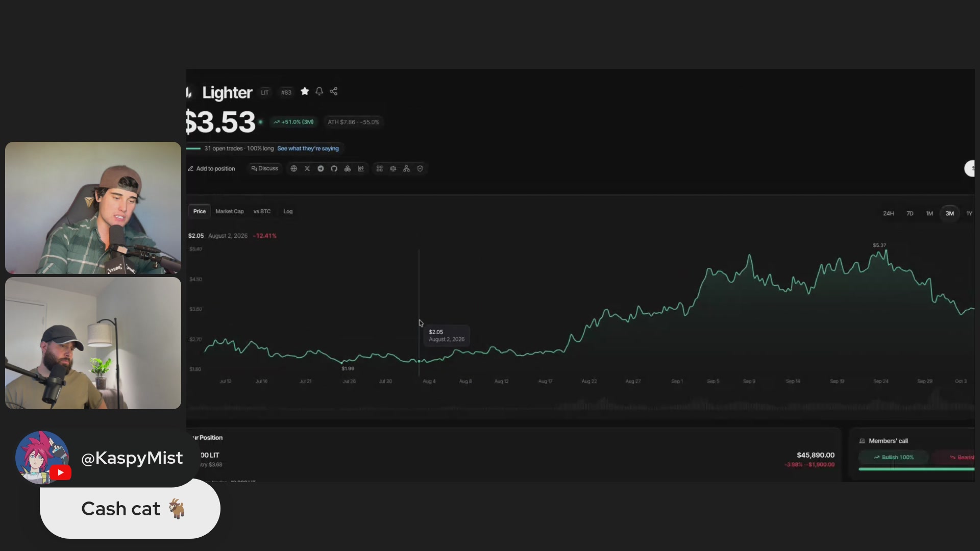Image resolution: width=980 pixels, height=551 pixels.
Task: Click the #83 rank badge
Action: pyautogui.click(x=286, y=92)
